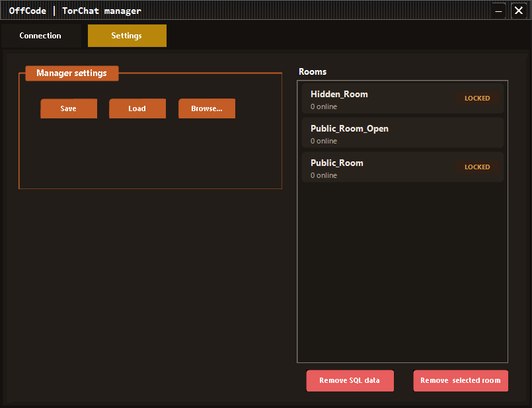Click '0 online' under Public_Room
This screenshot has width=532, height=408.
click(x=324, y=175)
